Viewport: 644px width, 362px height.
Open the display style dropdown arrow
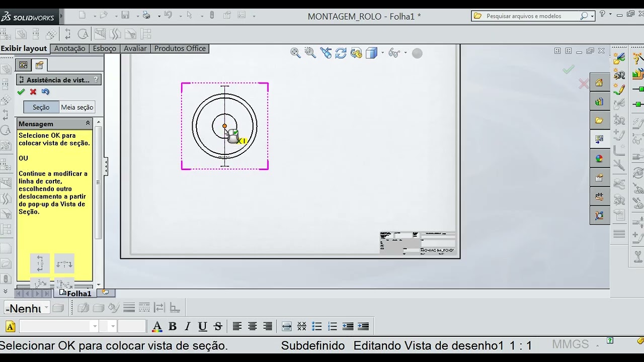tap(382, 53)
